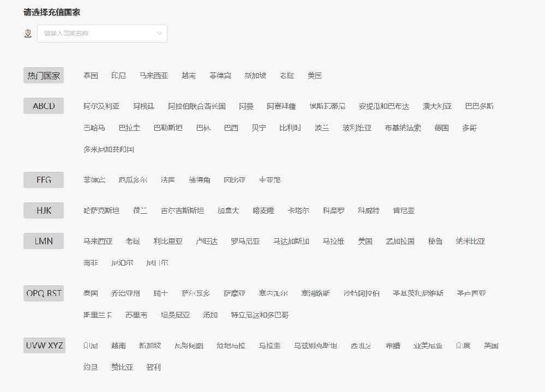The image size is (545, 392).
Task: Select the EFG category label
Action: pyautogui.click(x=44, y=180)
